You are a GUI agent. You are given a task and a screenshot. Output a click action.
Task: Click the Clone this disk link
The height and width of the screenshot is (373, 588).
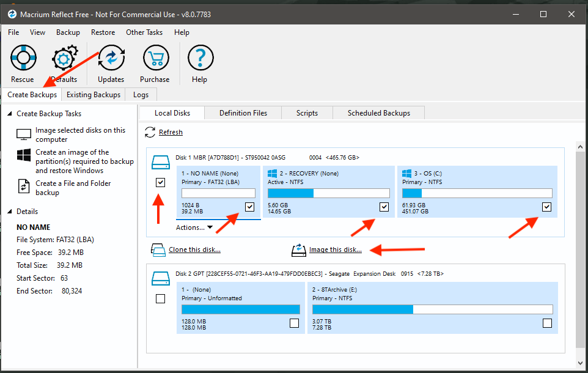coord(194,249)
